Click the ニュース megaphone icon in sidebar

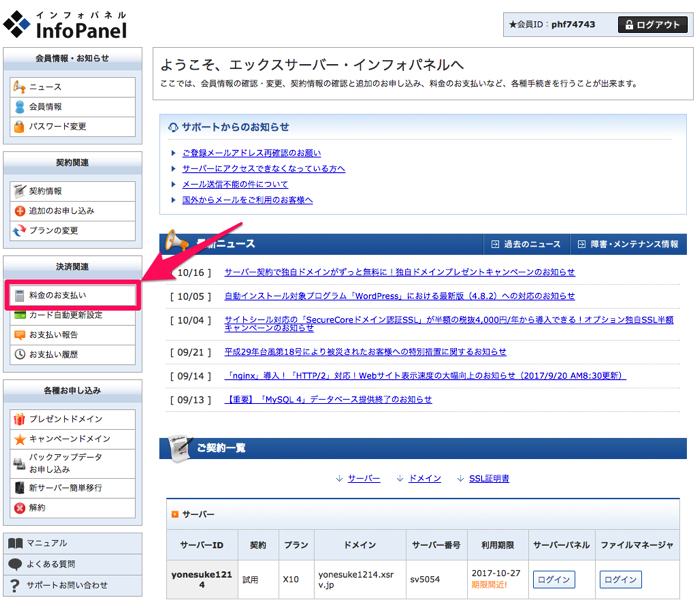coord(19,87)
